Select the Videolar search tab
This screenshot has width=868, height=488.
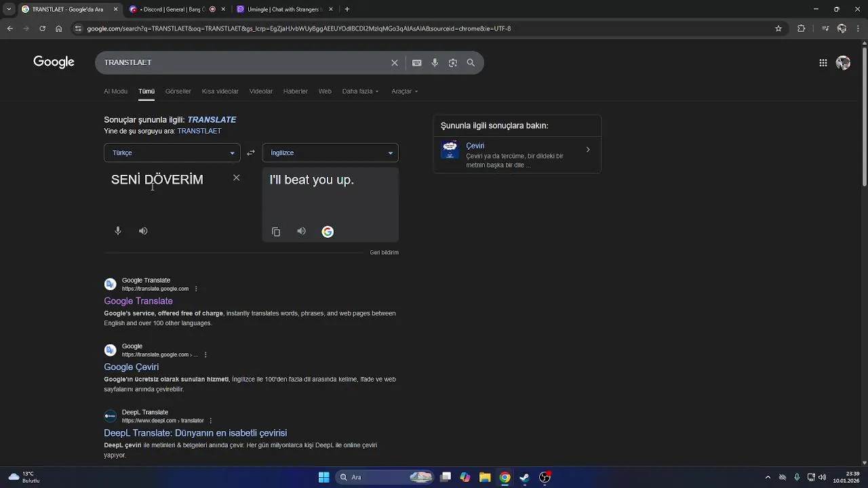coord(261,91)
